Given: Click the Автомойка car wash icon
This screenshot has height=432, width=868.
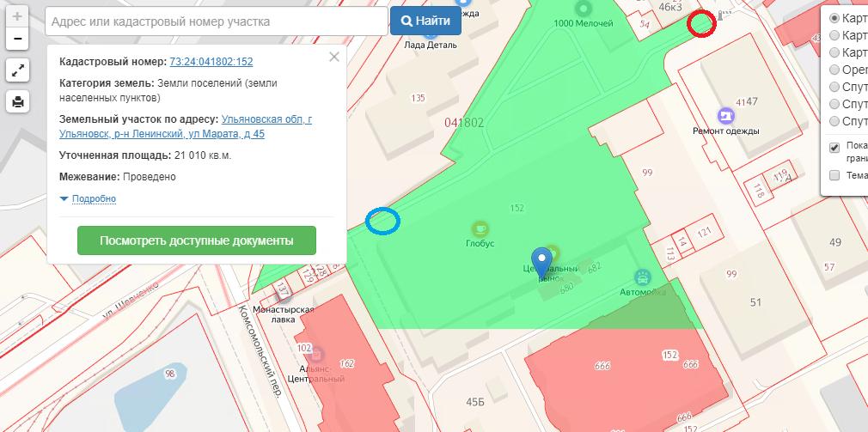Looking at the screenshot, I should pos(642,277).
